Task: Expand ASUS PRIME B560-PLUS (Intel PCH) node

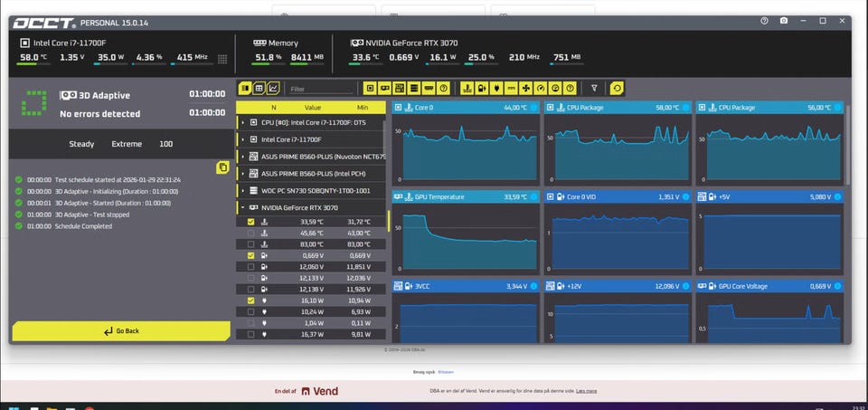Action: click(x=243, y=174)
